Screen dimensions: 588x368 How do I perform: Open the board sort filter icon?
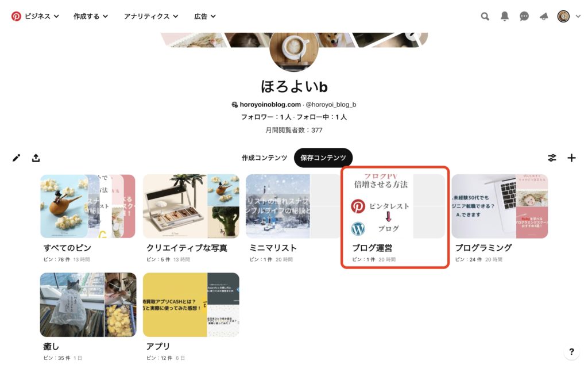click(552, 158)
